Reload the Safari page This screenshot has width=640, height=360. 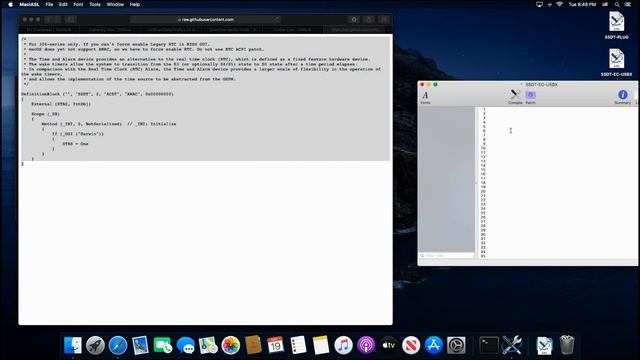277,20
